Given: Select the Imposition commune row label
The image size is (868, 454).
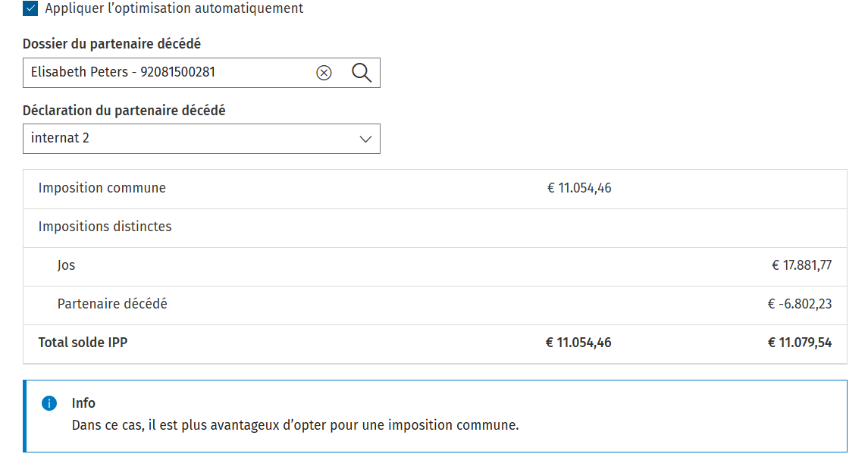Looking at the screenshot, I should 102,188.
